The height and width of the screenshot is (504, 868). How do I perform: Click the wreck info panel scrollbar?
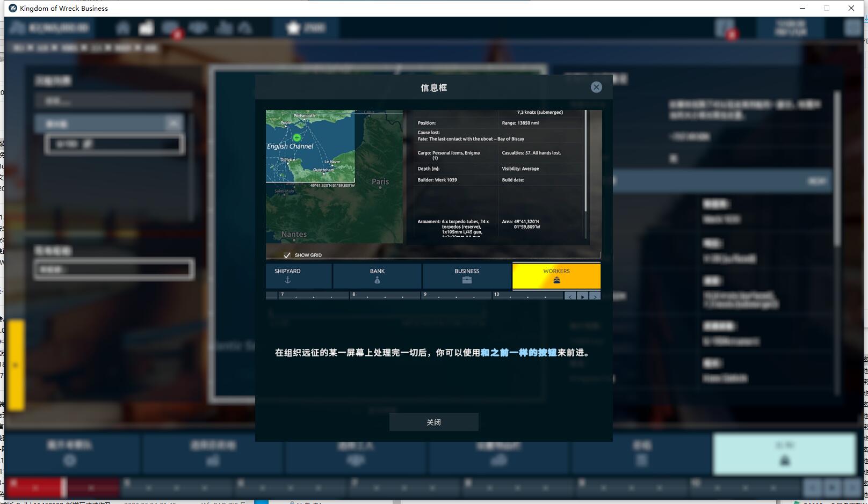(585, 161)
